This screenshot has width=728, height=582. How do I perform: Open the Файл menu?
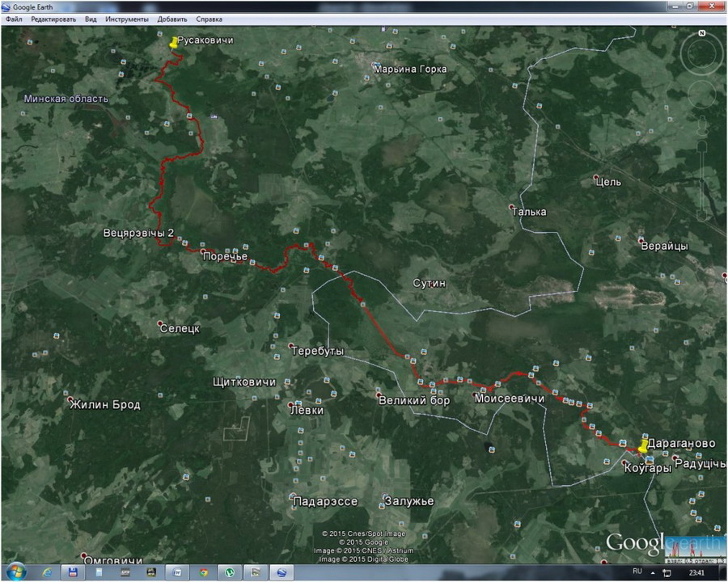[x=13, y=19]
